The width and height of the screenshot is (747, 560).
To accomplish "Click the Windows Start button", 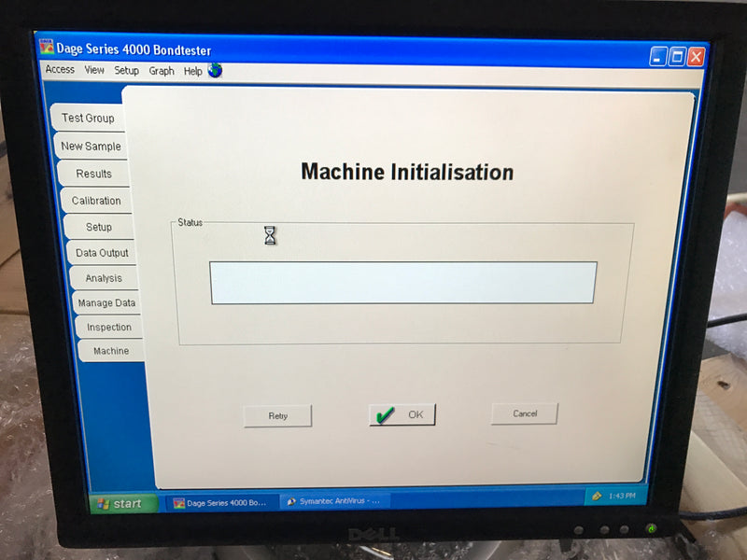I will [x=120, y=503].
